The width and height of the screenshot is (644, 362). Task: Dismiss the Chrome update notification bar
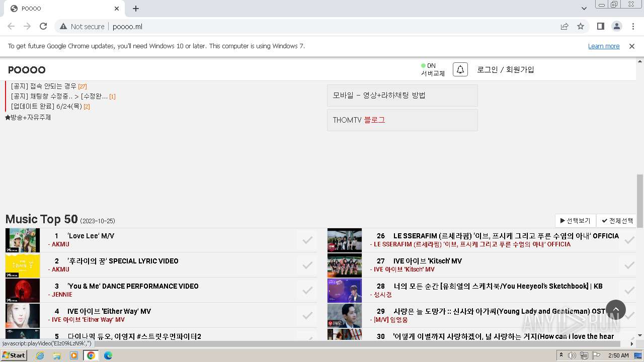tap(632, 46)
